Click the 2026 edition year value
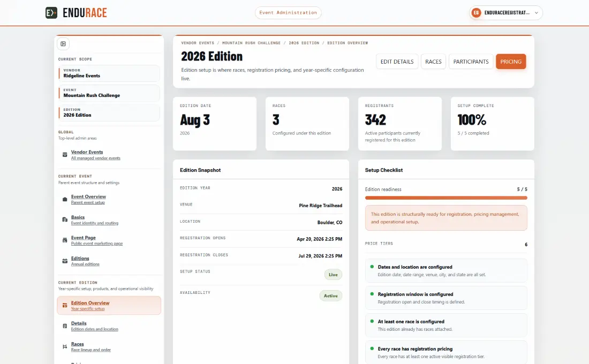The width and height of the screenshot is (589, 364). (x=337, y=189)
